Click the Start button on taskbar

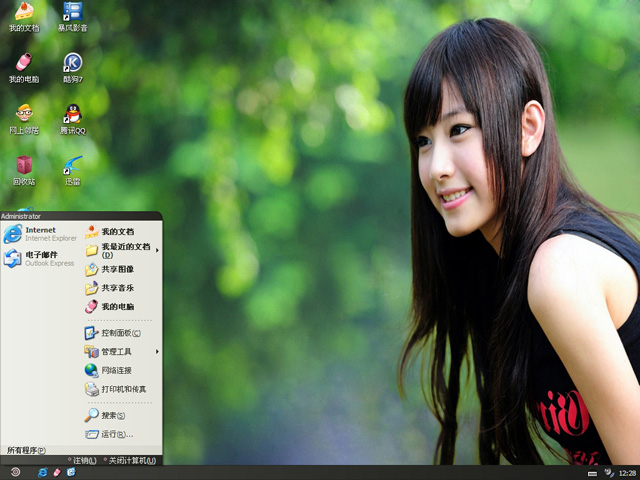(15, 472)
